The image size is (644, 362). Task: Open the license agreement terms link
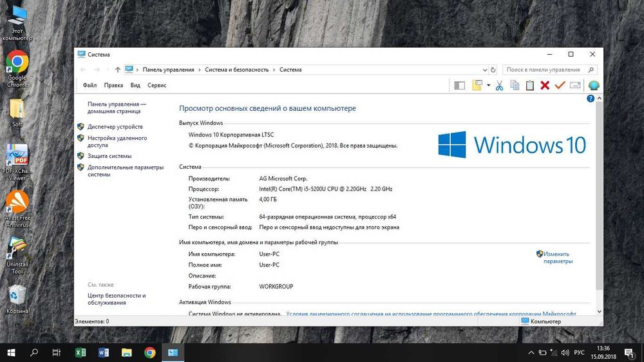pos(431,314)
